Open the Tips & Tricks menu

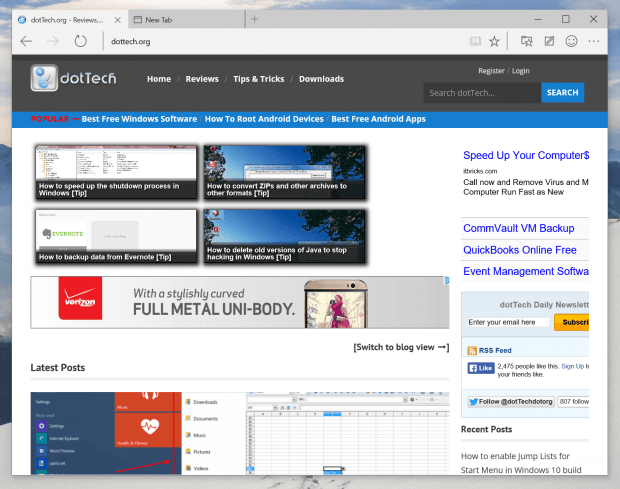click(x=259, y=79)
